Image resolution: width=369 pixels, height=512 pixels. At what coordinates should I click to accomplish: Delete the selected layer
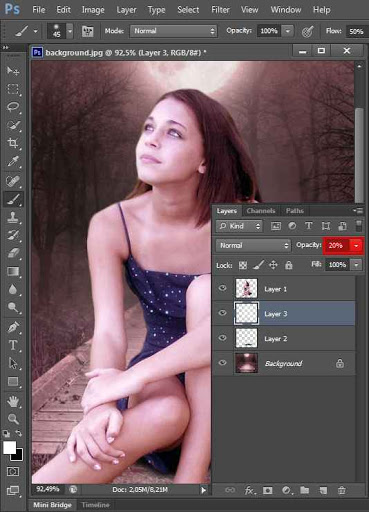tap(341, 490)
